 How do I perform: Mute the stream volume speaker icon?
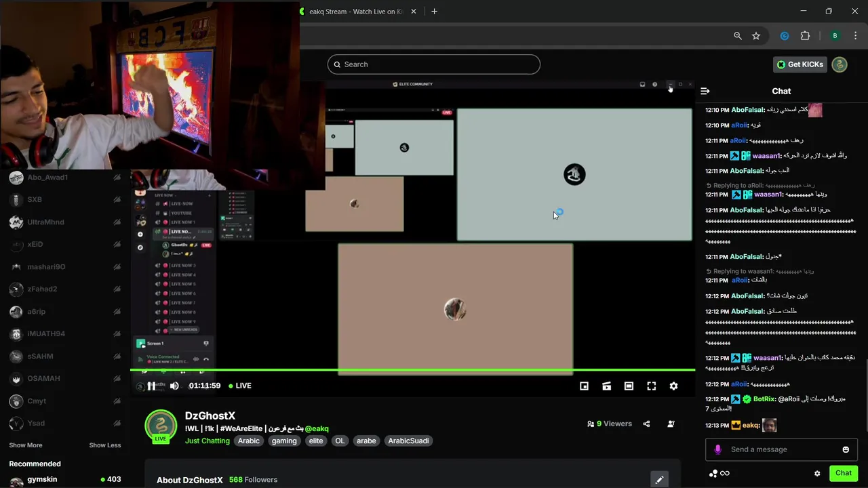[x=174, y=386]
